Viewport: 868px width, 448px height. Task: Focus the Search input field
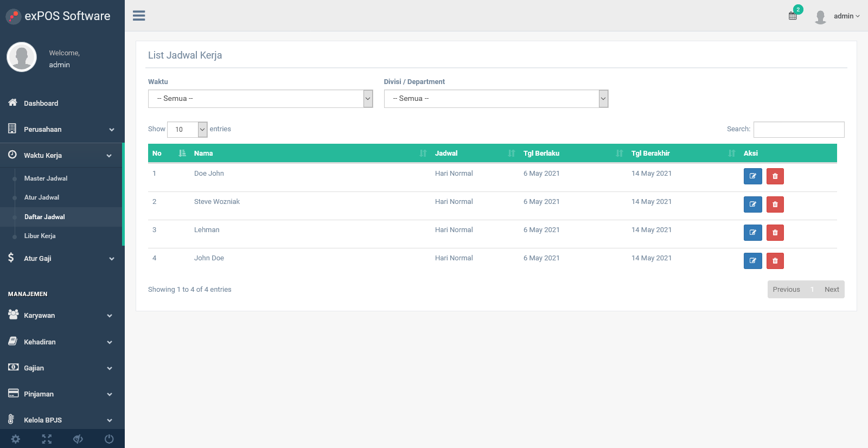(799, 130)
